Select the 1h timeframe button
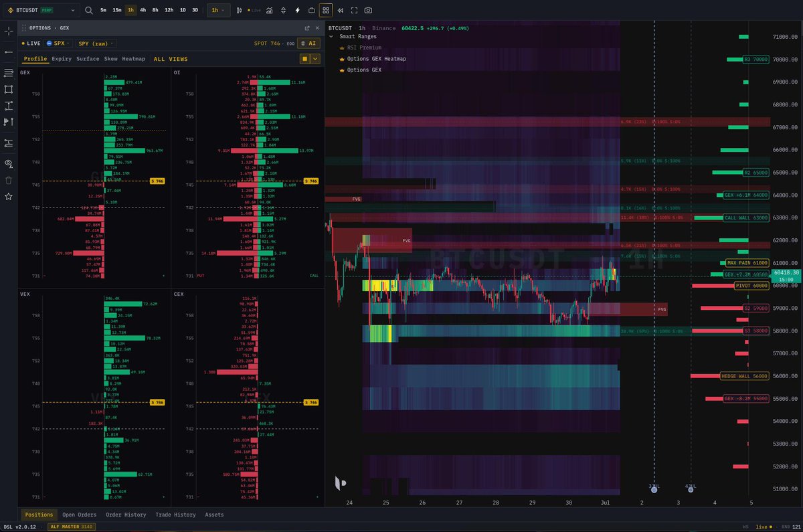 [130, 10]
